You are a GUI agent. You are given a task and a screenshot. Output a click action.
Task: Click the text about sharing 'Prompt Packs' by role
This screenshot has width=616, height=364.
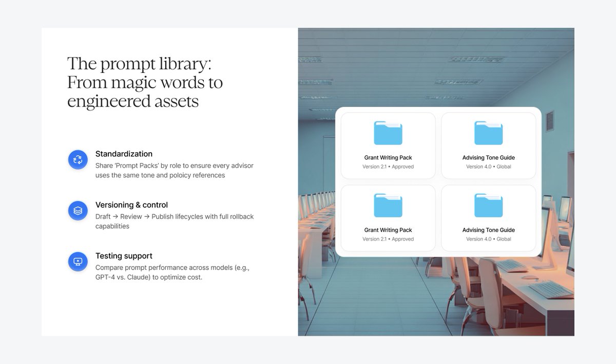(x=175, y=170)
